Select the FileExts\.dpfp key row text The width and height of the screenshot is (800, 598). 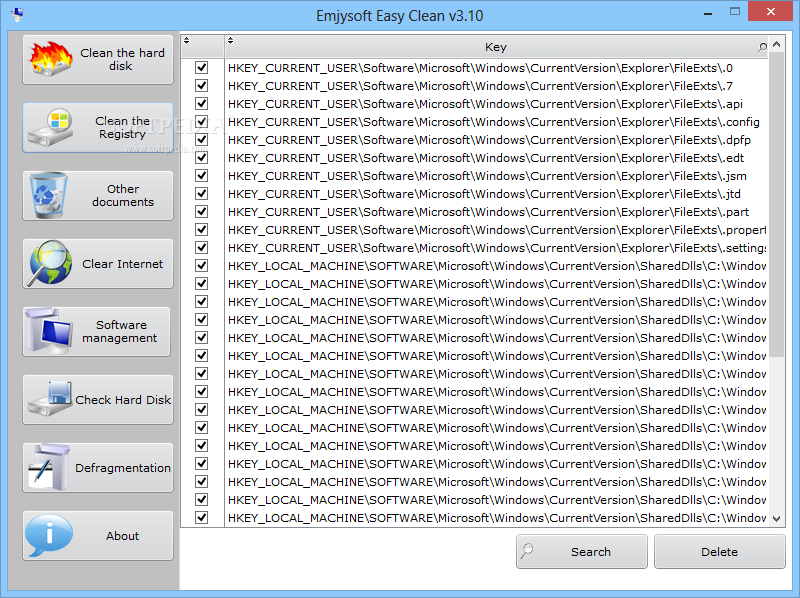click(489, 140)
